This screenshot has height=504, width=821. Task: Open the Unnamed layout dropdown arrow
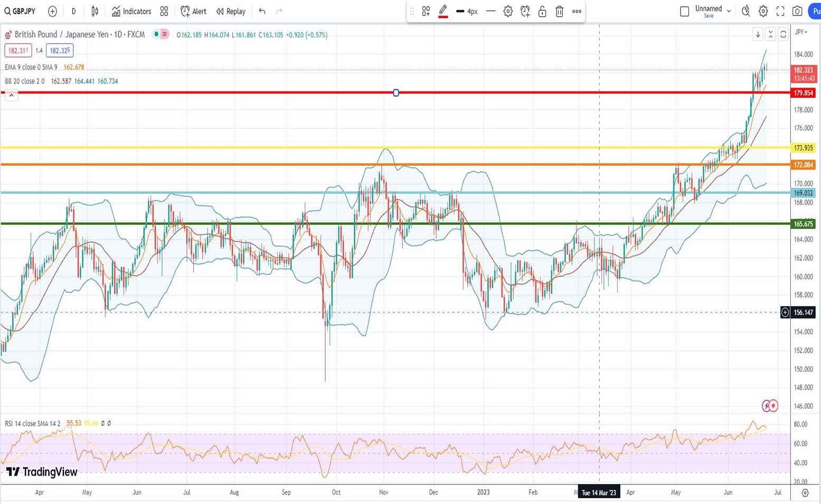coord(729,11)
